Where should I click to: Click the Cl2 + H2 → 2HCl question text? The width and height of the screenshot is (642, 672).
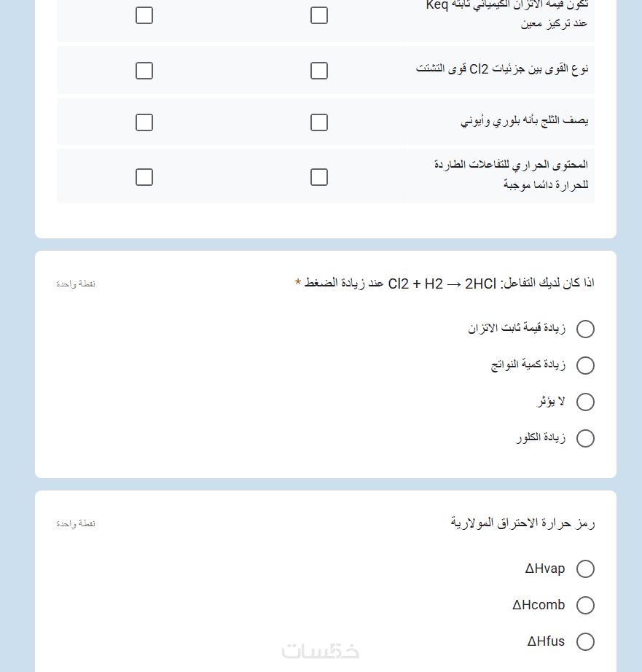tap(449, 283)
